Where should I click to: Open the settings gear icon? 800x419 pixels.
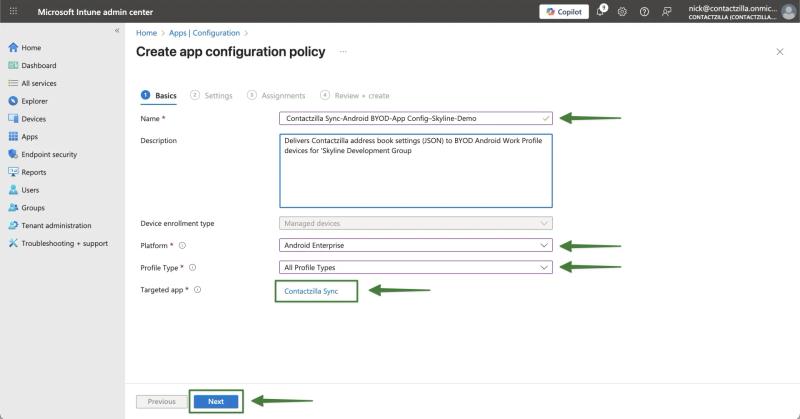click(x=622, y=12)
